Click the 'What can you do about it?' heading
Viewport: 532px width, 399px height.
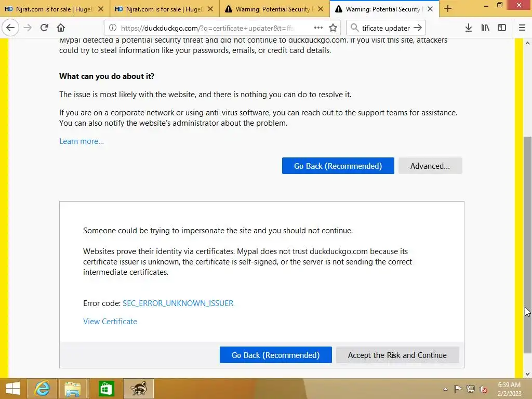click(x=107, y=76)
